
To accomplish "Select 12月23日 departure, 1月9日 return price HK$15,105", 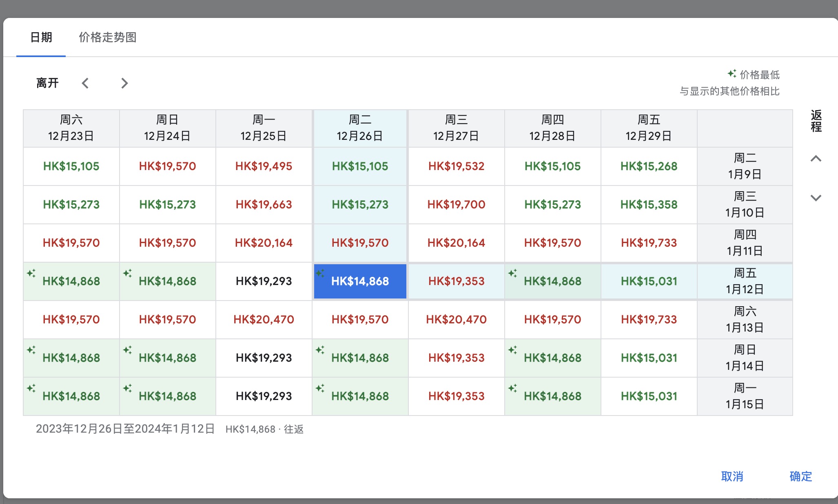I will pyautogui.click(x=71, y=166).
